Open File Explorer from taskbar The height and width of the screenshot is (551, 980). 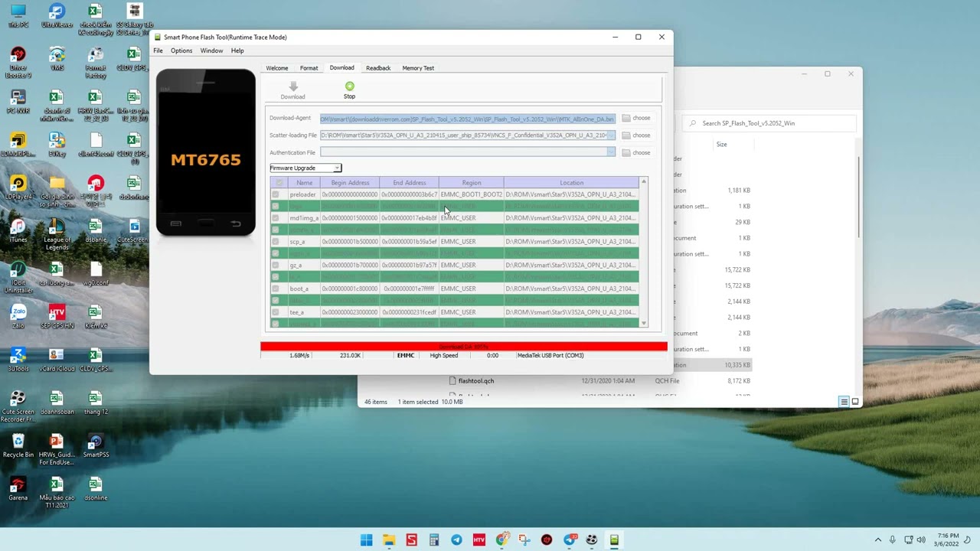[389, 540]
